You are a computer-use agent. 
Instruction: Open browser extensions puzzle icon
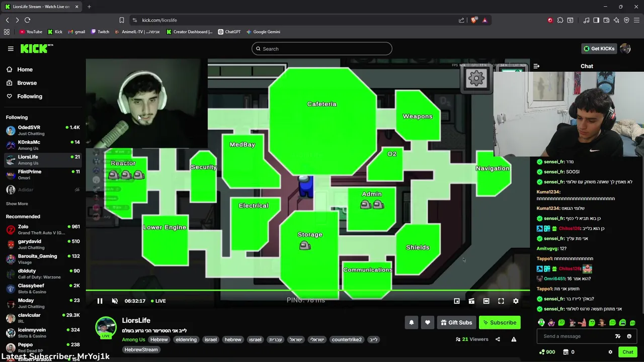tap(560, 20)
